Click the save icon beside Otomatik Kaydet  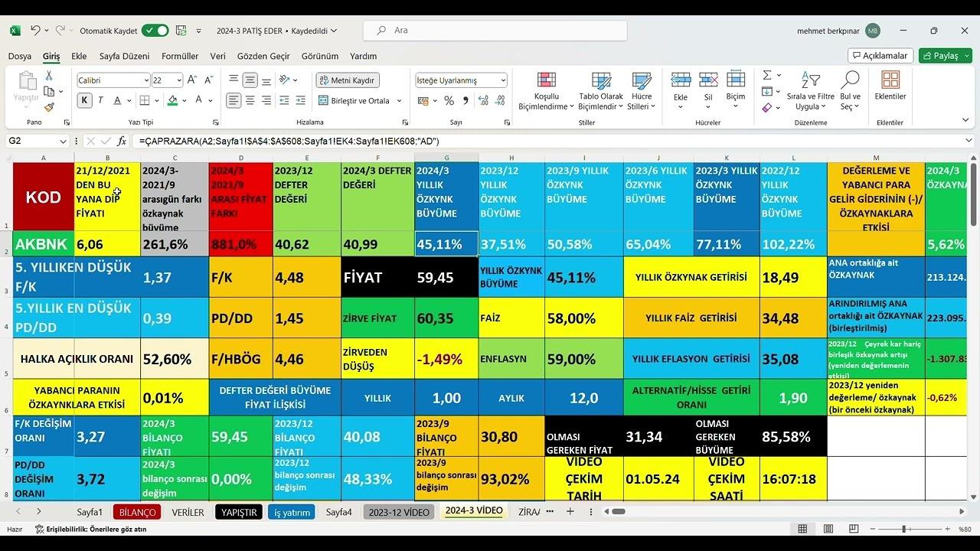181,31
